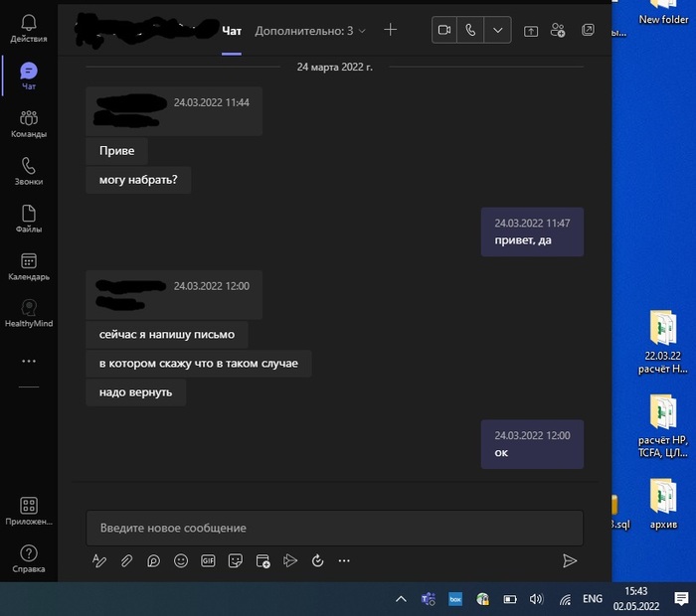Show more apps via sidebar ellipsis

(x=29, y=361)
